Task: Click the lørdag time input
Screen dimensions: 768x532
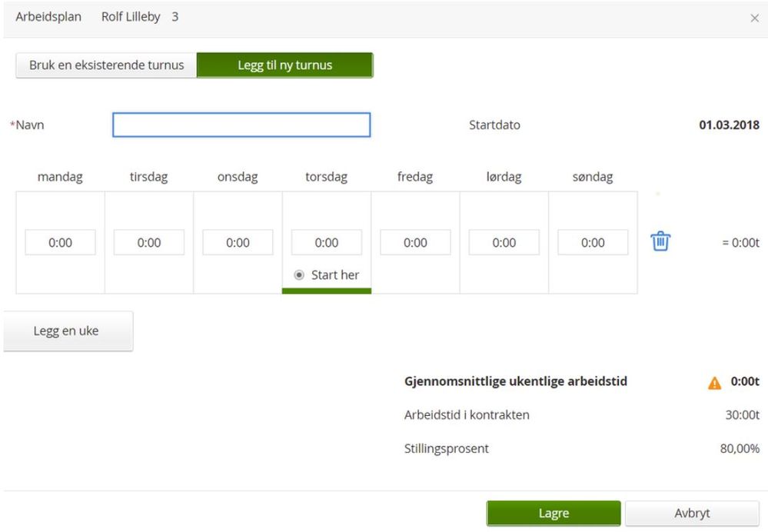Action: click(x=504, y=242)
